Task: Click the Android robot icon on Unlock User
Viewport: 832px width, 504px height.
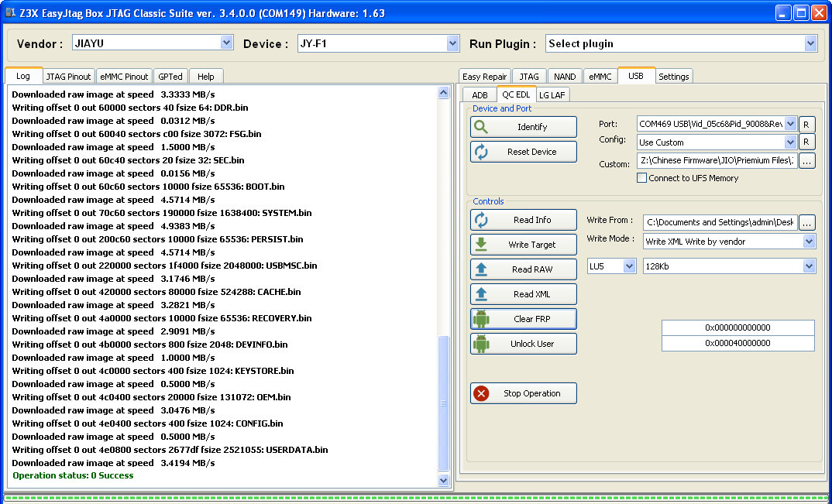Action: click(481, 344)
